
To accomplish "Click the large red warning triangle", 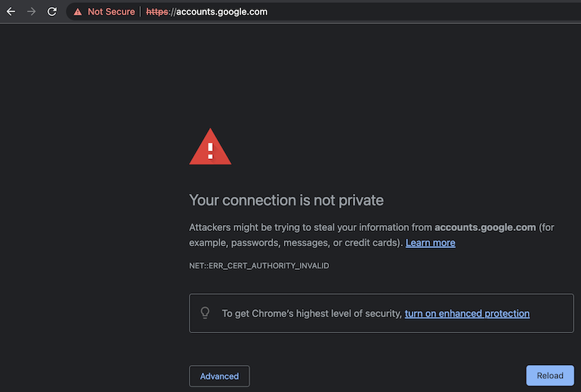I will (x=210, y=147).
